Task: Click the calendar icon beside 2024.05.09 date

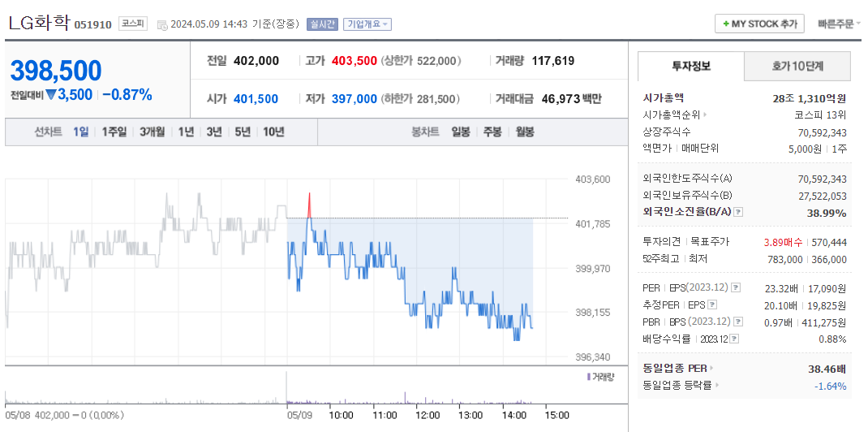Action: (x=162, y=24)
